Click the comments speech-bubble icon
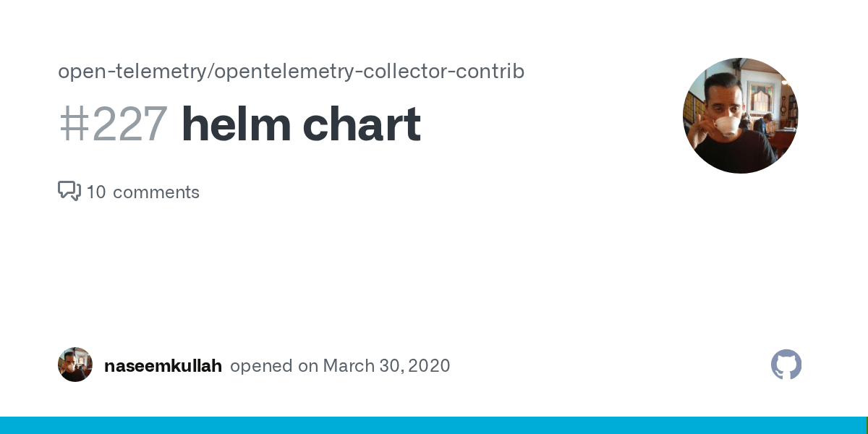The height and width of the screenshot is (434, 868). pyautogui.click(x=69, y=191)
